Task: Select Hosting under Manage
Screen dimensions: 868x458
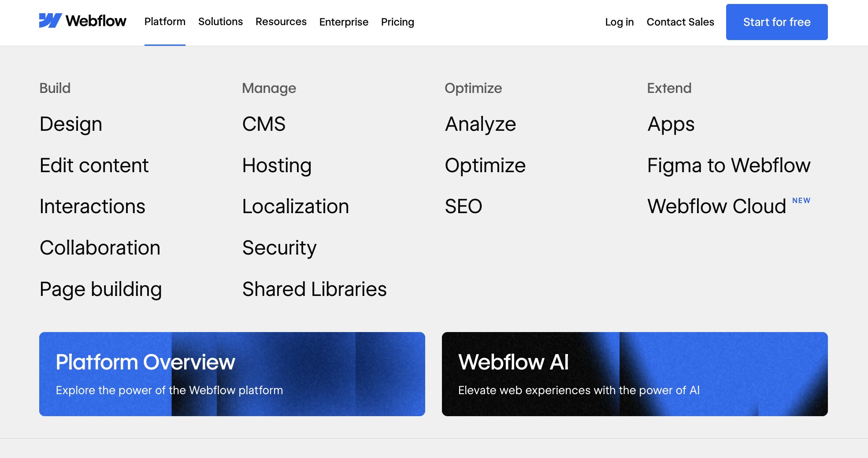Action: (277, 165)
